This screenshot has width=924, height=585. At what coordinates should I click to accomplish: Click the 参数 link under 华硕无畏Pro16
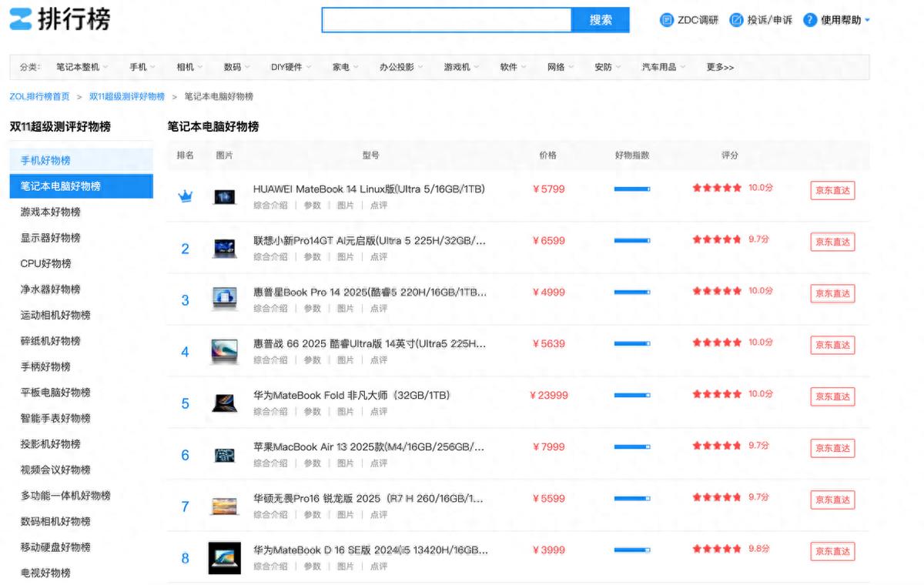pos(312,514)
